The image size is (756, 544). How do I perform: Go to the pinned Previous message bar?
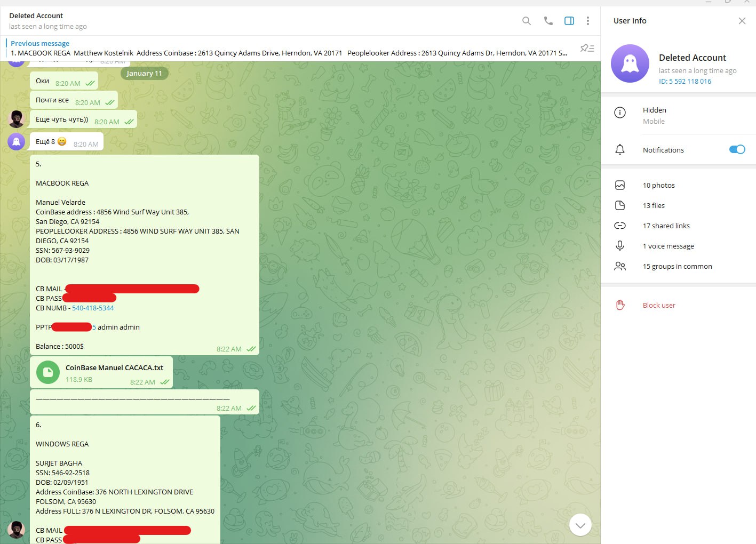(289, 48)
